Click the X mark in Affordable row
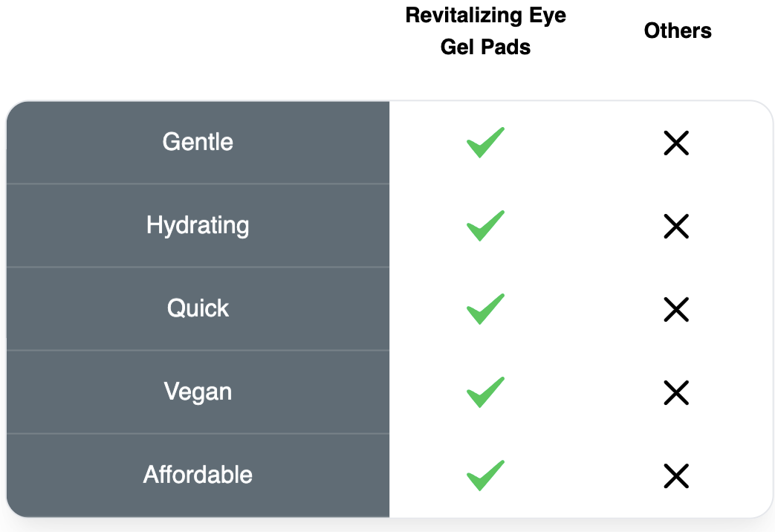 [x=676, y=476]
